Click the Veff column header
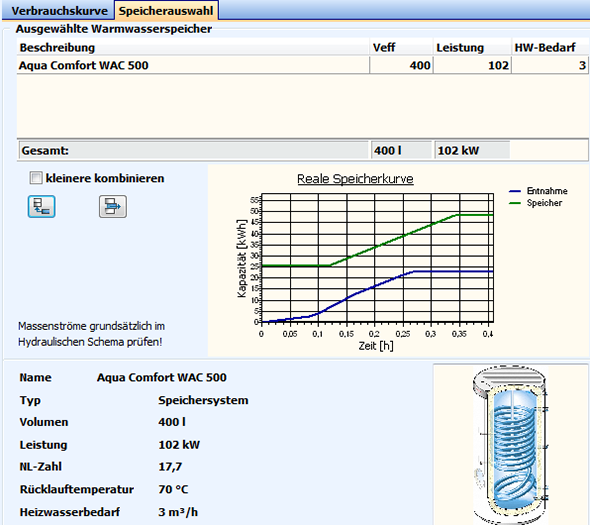Screen dimensions: 590x525 click(401, 47)
